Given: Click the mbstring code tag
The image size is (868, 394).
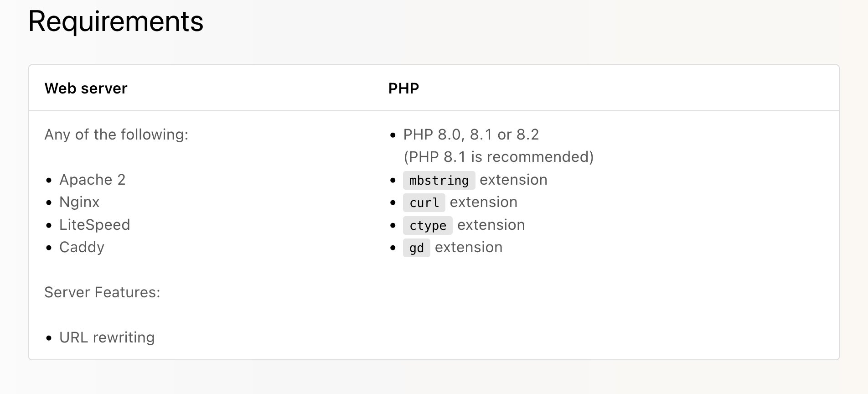Looking at the screenshot, I should (x=439, y=180).
